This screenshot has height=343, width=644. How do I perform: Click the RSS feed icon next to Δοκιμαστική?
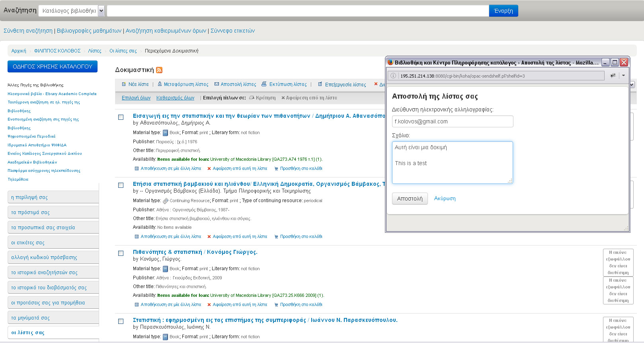[x=159, y=70]
